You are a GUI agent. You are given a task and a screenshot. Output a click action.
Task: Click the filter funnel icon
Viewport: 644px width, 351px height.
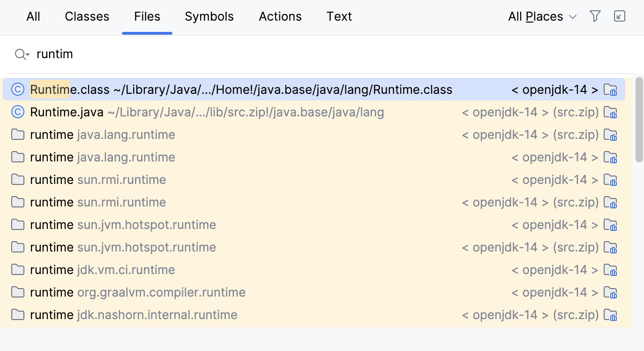(x=595, y=16)
